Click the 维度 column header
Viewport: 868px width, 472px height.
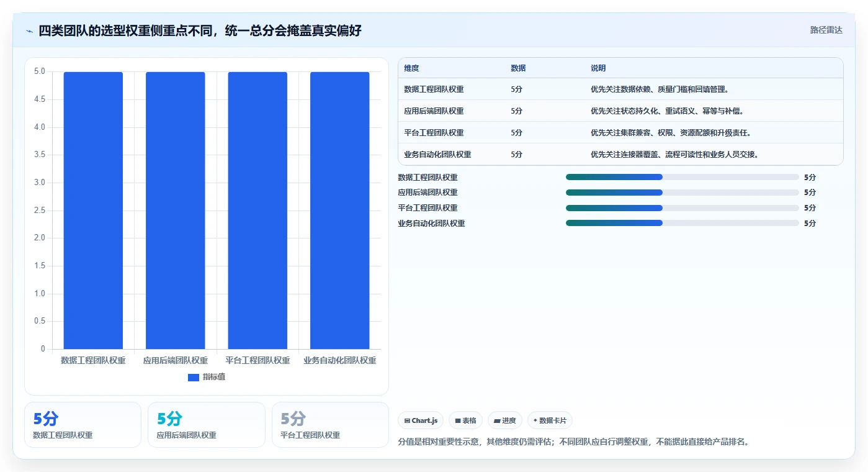412,68
